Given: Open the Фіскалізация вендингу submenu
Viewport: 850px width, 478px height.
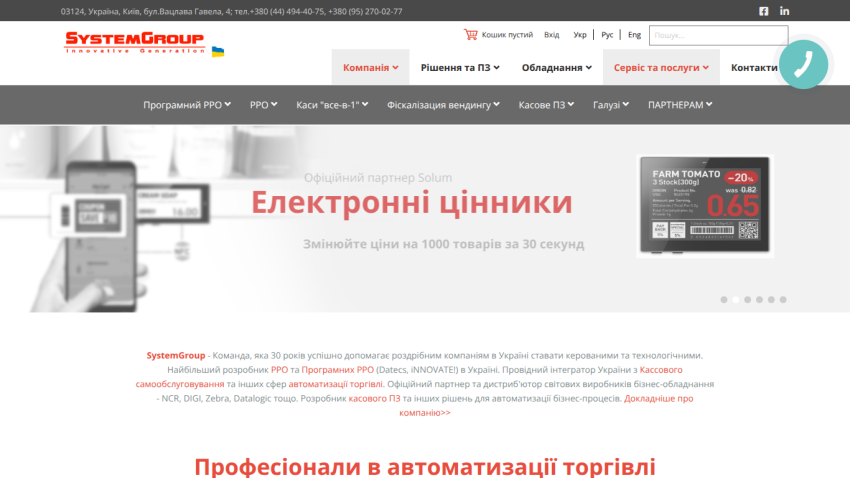Looking at the screenshot, I should [x=443, y=105].
